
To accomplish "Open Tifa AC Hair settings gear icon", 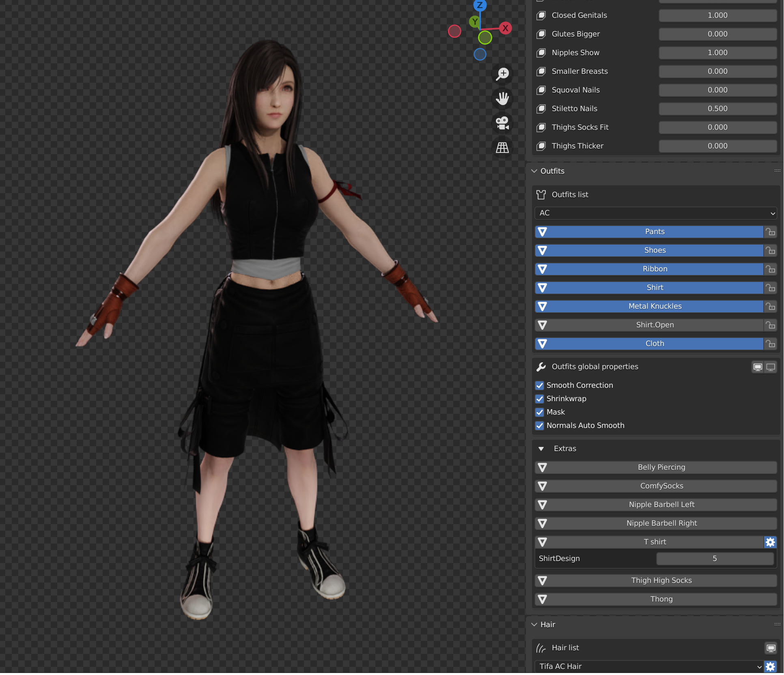I will [770, 666].
